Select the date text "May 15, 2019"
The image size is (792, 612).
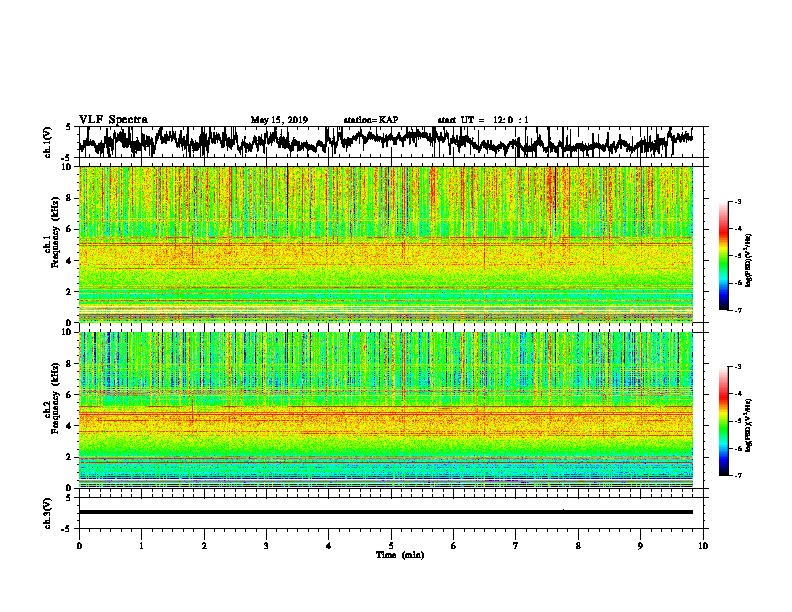[279, 120]
